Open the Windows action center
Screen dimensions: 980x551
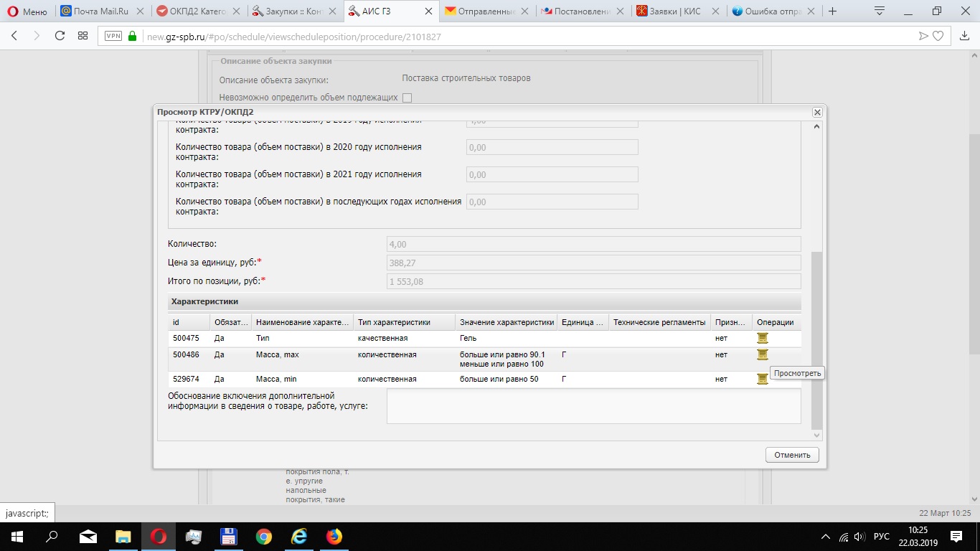(x=956, y=536)
